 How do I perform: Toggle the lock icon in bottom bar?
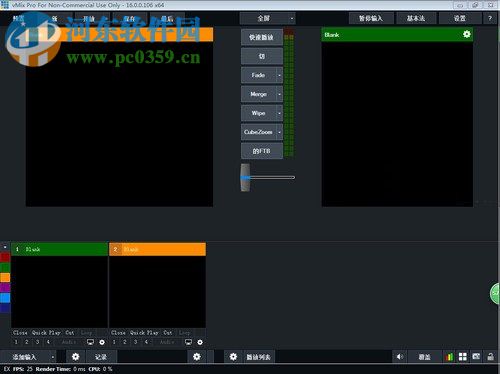coord(490,357)
